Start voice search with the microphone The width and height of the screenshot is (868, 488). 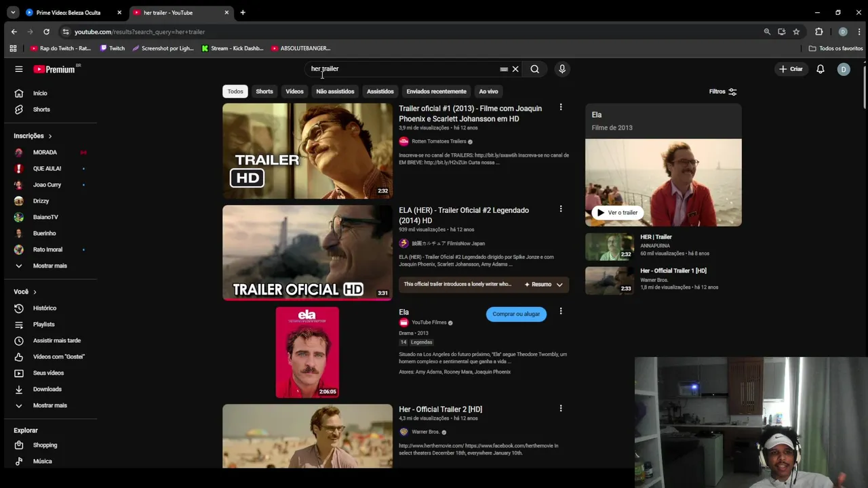[562, 69]
